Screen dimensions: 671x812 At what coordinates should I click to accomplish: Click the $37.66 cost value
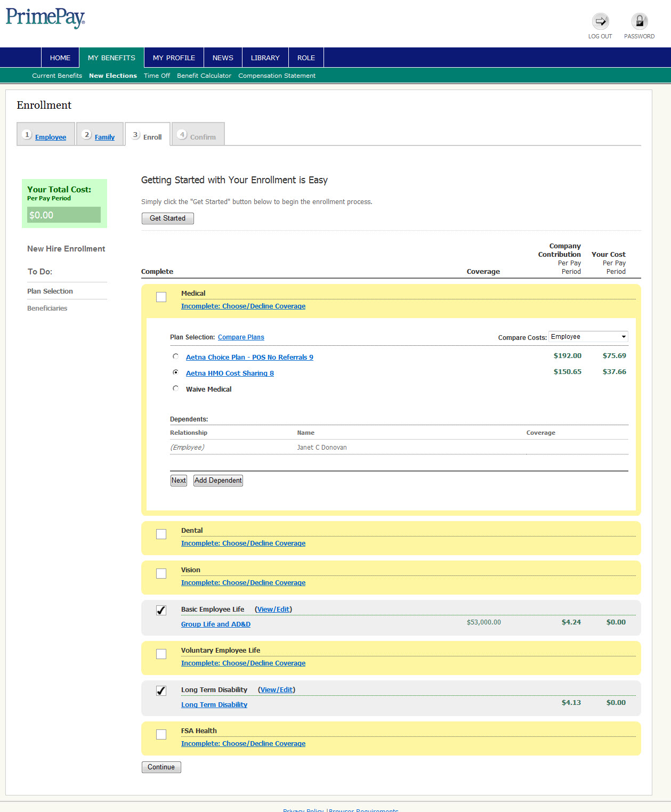(x=615, y=372)
